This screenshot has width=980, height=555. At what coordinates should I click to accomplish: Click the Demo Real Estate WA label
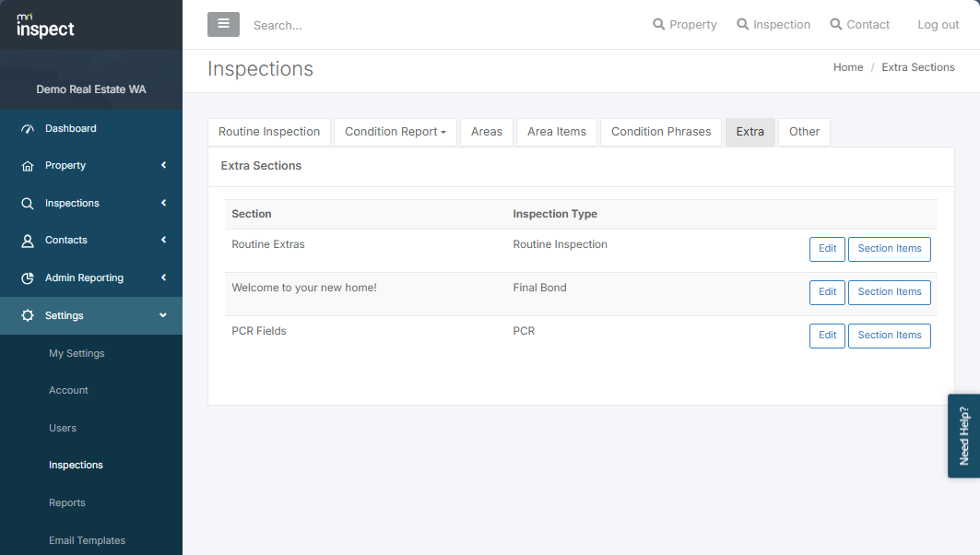pyautogui.click(x=90, y=89)
